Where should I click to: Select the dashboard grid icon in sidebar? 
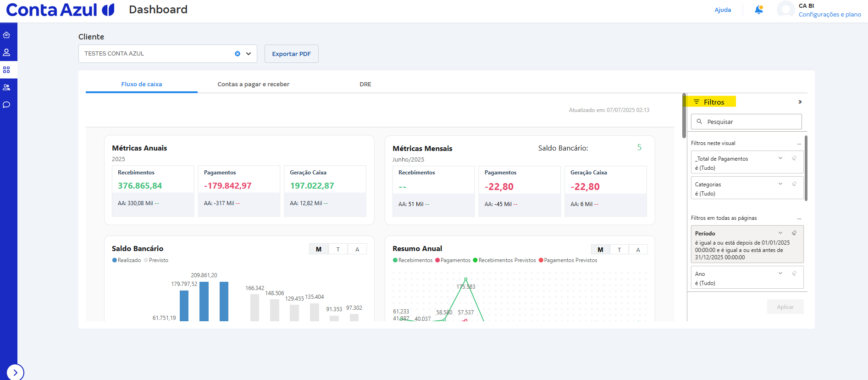coord(6,70)
